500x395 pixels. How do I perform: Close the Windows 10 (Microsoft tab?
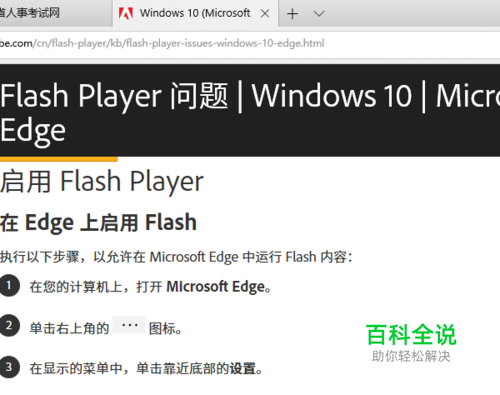click(265, 13)
